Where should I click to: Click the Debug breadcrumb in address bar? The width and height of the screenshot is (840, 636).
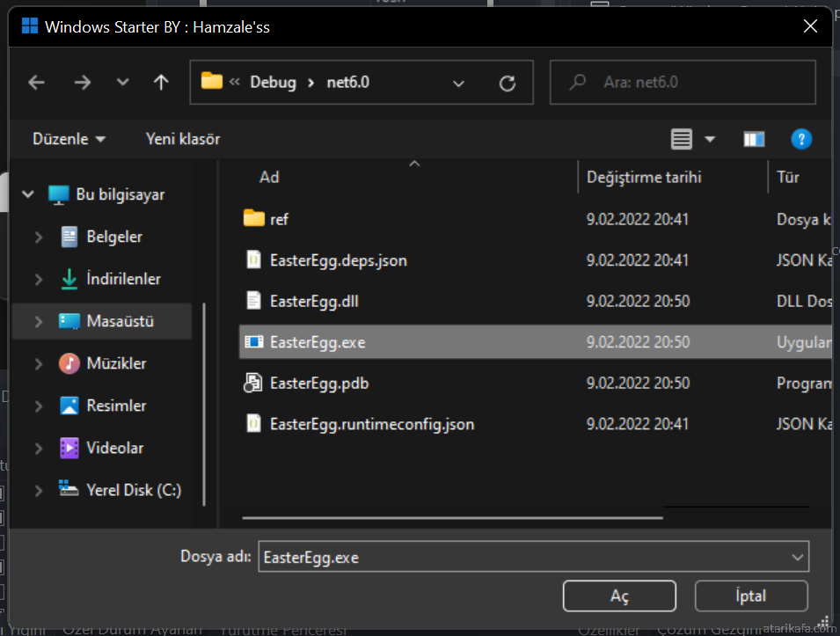tap(274, 83)
